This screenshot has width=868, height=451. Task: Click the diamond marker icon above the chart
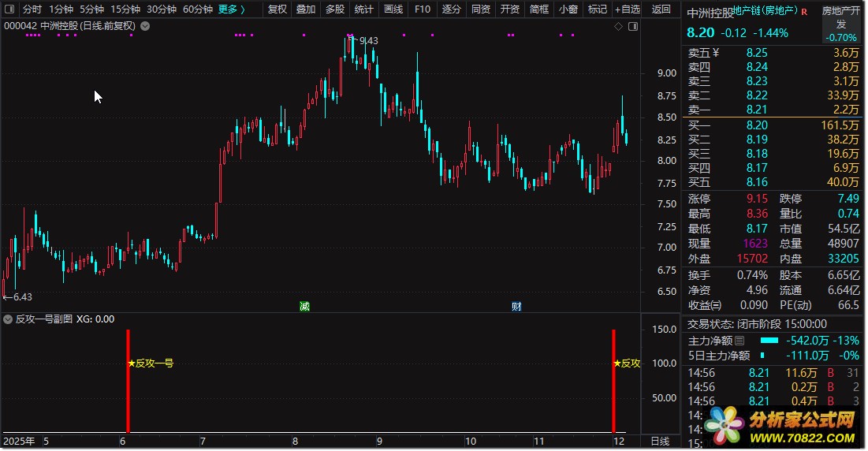(x=619, y=26)
